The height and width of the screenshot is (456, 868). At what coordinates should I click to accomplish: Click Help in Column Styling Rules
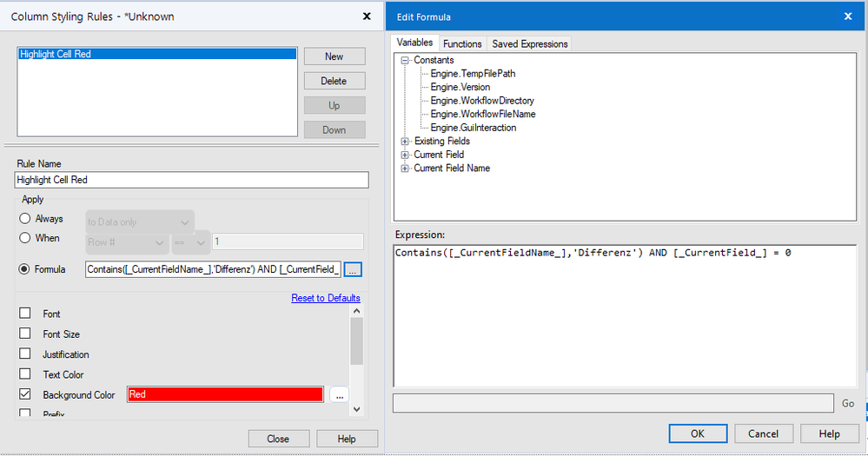[x=347, y=439]
